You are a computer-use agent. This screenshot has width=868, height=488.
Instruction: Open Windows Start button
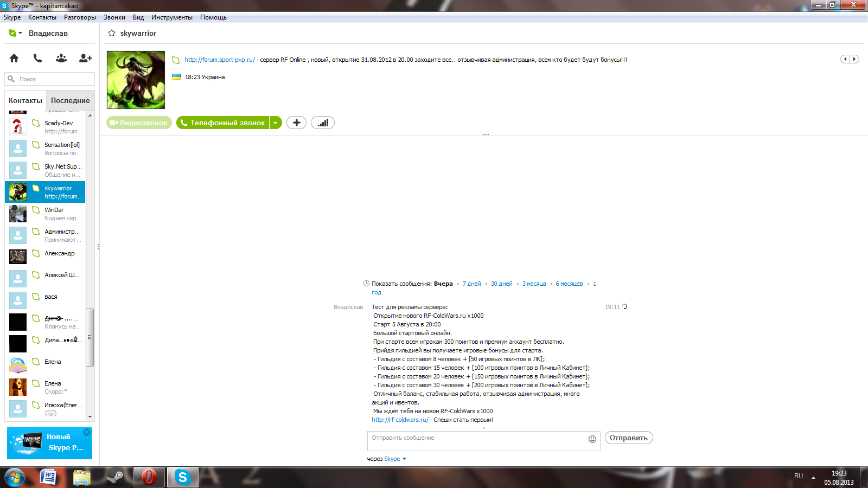15,477
